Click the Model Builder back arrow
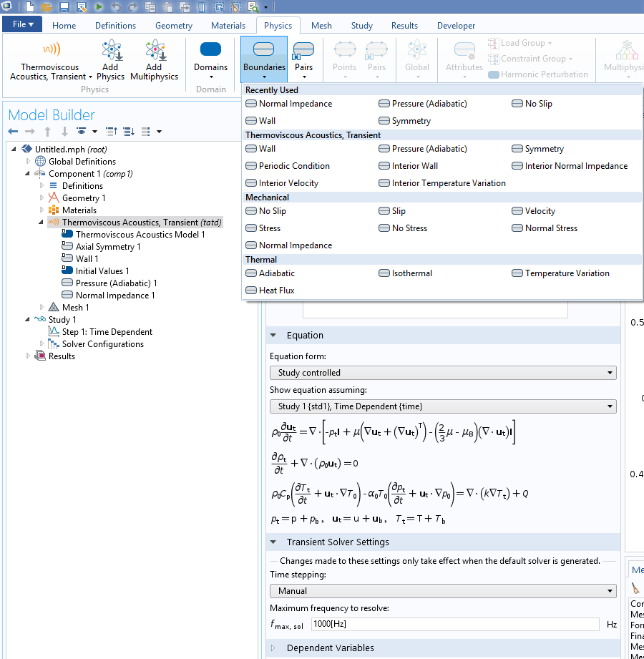 (13, 132)
